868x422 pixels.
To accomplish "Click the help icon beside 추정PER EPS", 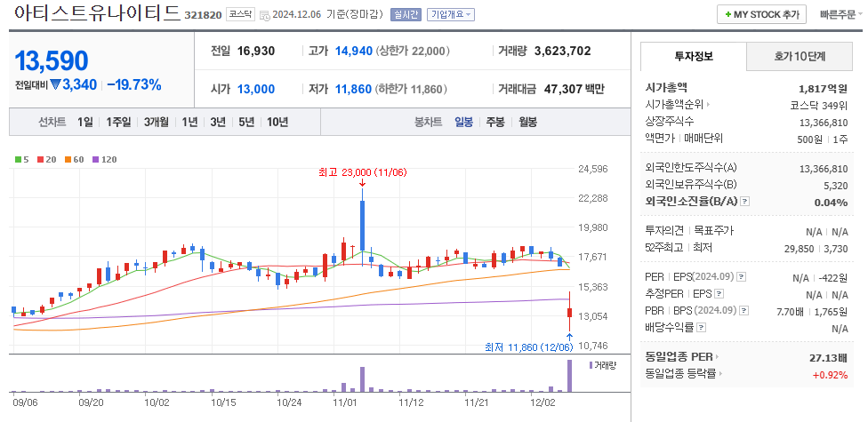I will click(719, 294).
